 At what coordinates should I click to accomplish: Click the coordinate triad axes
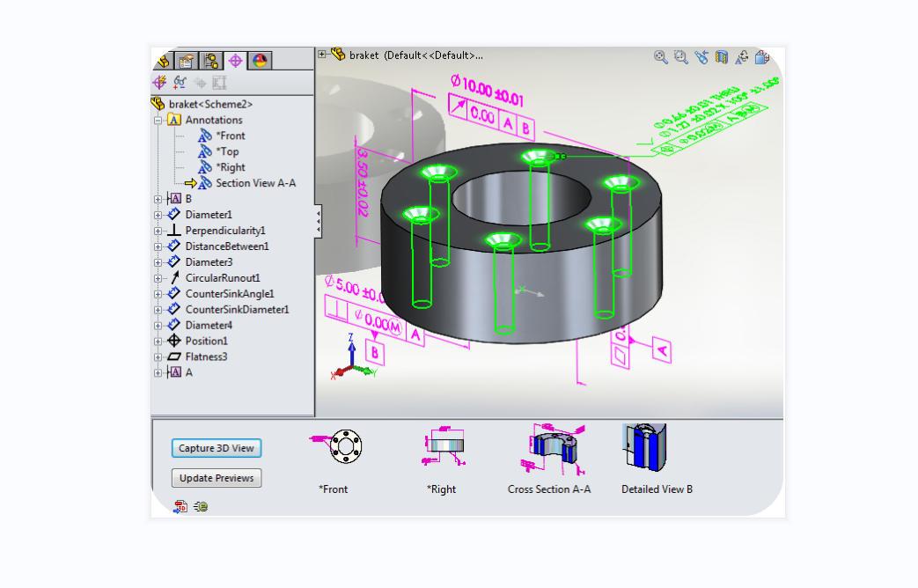coord(352,357)
